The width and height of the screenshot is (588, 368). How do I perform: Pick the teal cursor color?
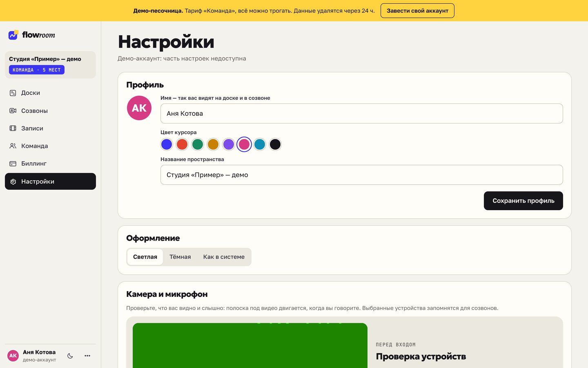click(260, 144)
